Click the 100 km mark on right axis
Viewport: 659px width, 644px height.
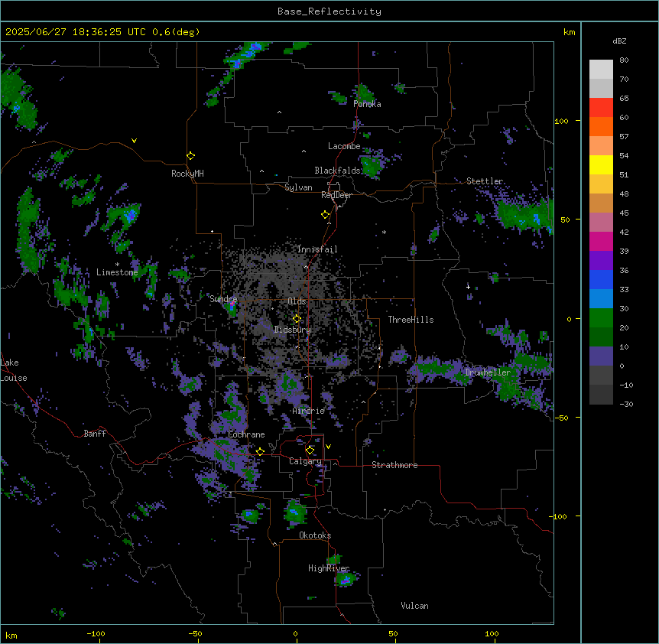click(561, 121)
